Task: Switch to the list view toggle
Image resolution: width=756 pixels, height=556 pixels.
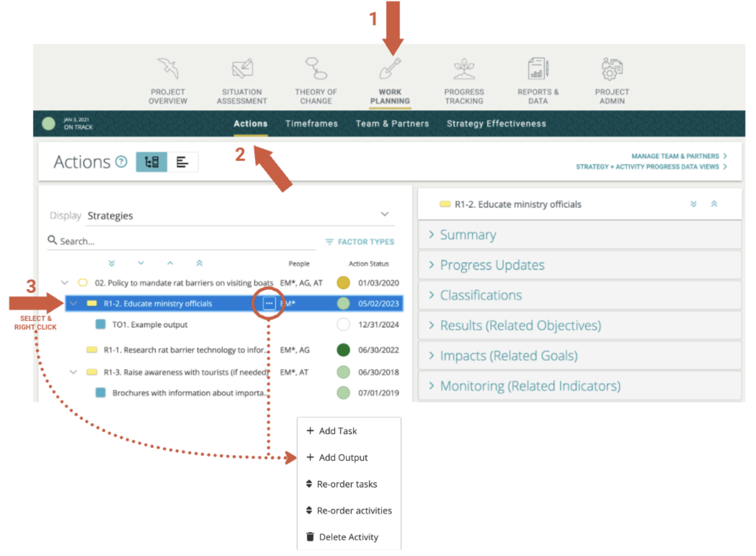Action: 182,162
